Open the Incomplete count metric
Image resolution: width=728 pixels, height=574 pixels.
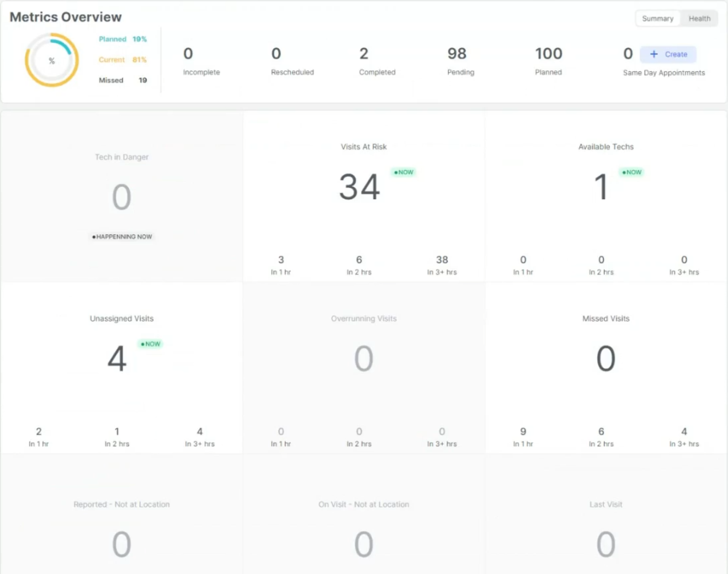(201, 61)
